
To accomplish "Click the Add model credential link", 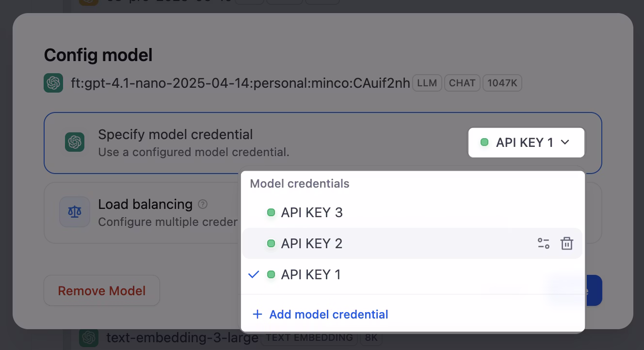I will (329, 314).
